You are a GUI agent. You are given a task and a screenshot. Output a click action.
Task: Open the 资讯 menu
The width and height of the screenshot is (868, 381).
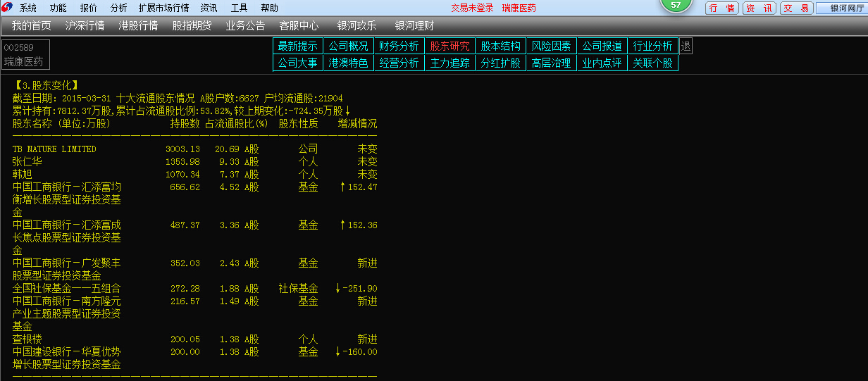pyautogui.click(x=209, y=8)
